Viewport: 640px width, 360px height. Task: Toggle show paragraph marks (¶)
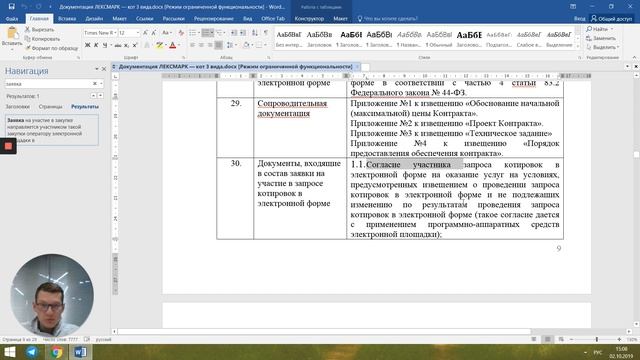click(266, 33)
